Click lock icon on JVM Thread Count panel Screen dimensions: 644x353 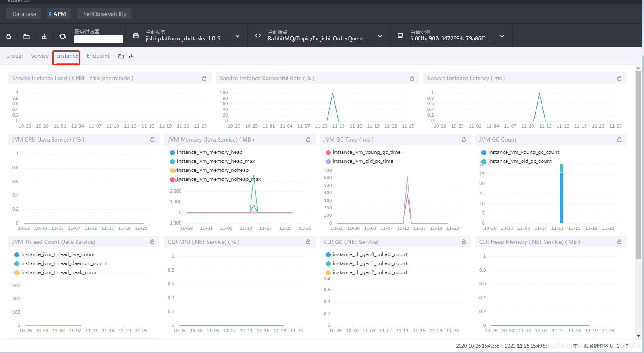(152, 242)
